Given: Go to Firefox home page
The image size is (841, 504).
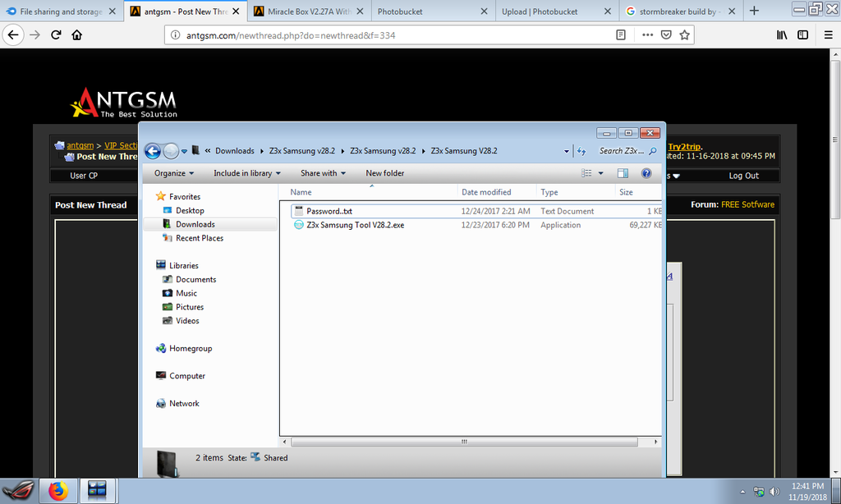Looking at the screenshot, I should 76,34.
